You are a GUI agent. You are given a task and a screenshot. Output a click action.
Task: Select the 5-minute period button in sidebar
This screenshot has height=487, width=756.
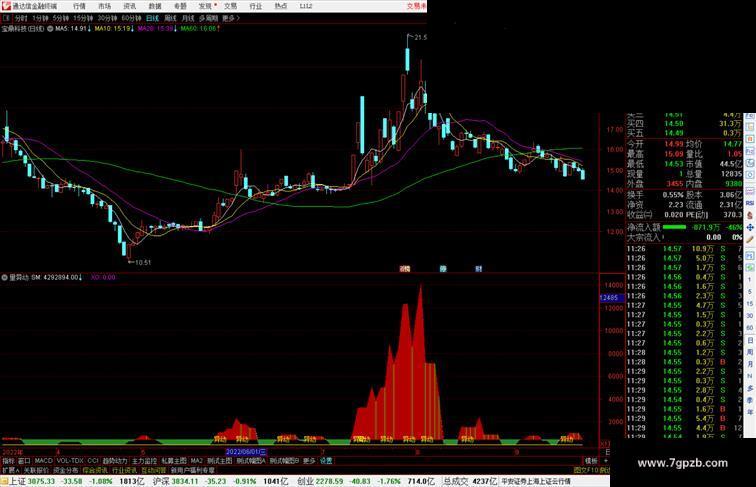point(750,292)
